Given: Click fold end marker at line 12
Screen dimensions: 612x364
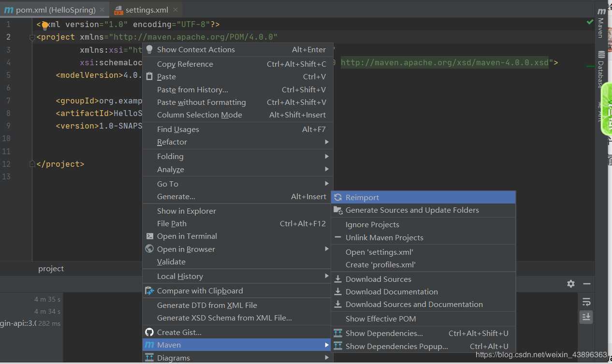Looking at the screenshot, I should point(32,164).
